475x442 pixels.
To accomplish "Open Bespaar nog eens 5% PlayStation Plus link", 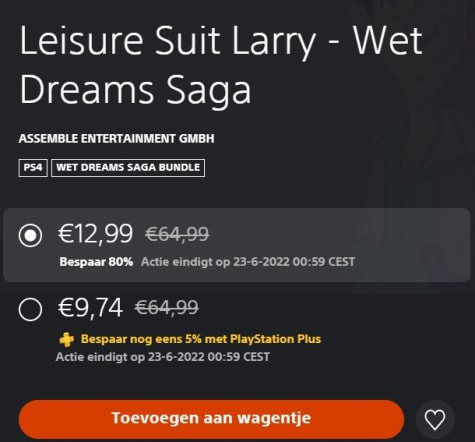I will tap(201, 339).
